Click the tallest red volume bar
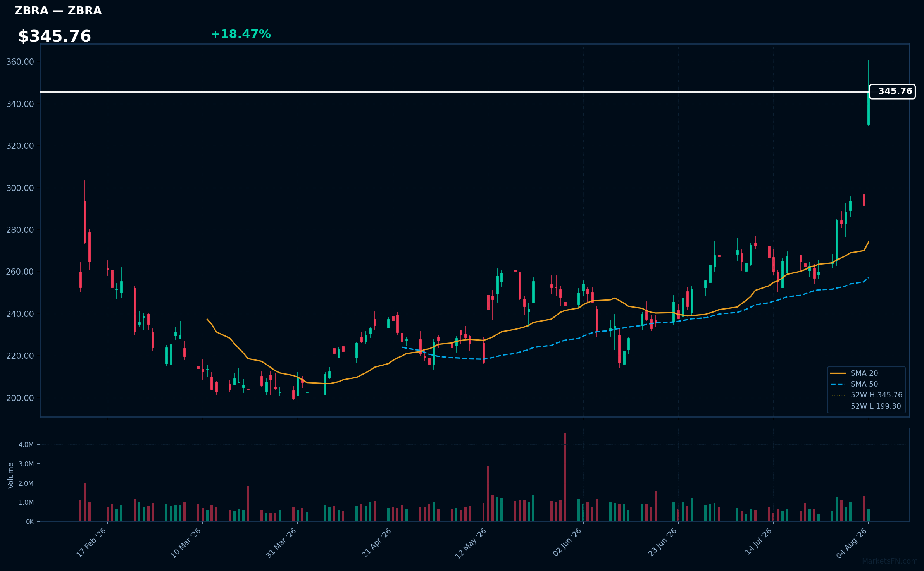924x571 pixels. point(565,477)
